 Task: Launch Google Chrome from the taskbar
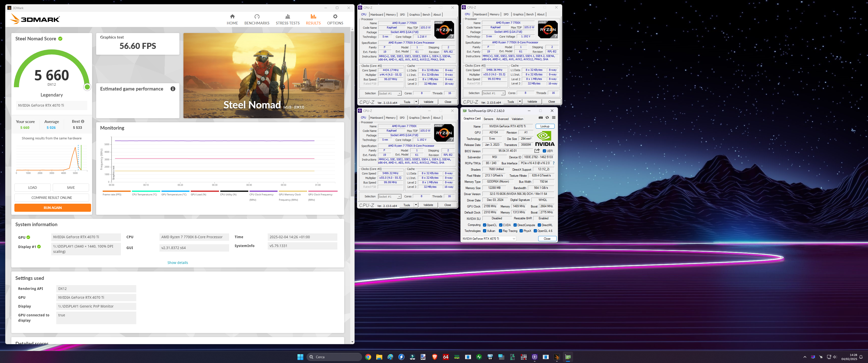click(x=368, y=357)
